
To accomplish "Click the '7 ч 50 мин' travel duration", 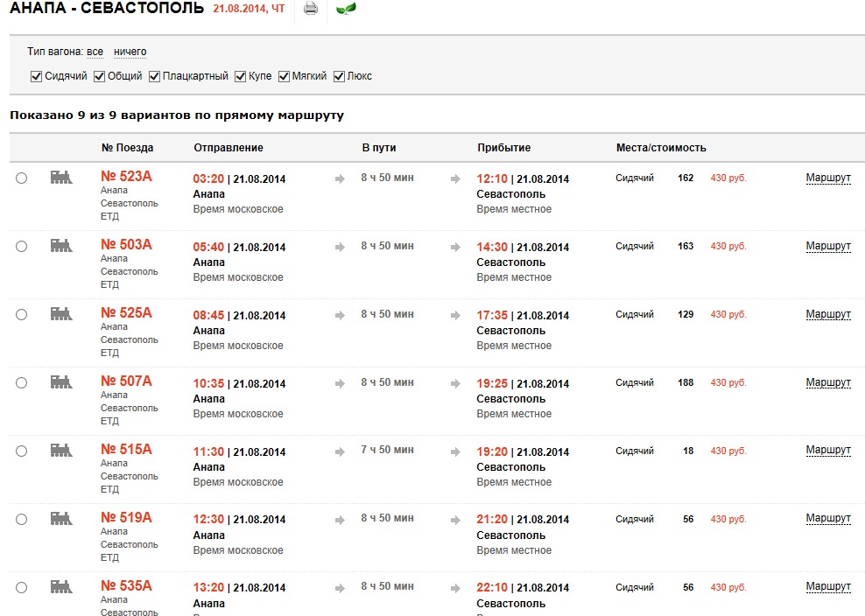I will (387, 450).
